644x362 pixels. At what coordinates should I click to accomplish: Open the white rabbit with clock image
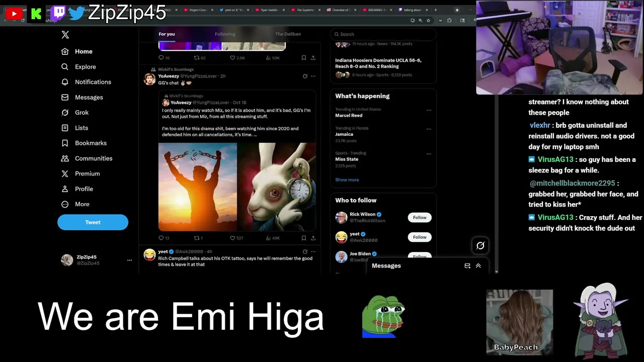tap(277, 187)
